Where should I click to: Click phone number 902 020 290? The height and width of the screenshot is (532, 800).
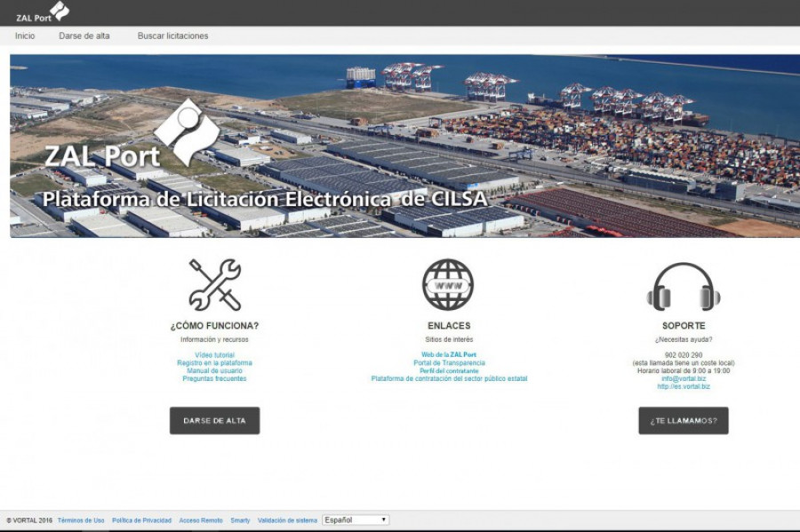[x=684, y=355]
